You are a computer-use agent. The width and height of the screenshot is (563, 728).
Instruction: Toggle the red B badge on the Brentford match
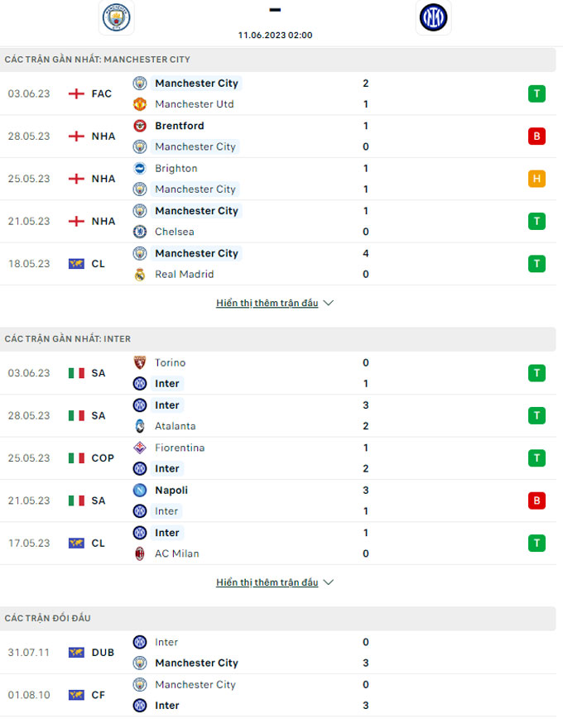(x=537, y=136)
